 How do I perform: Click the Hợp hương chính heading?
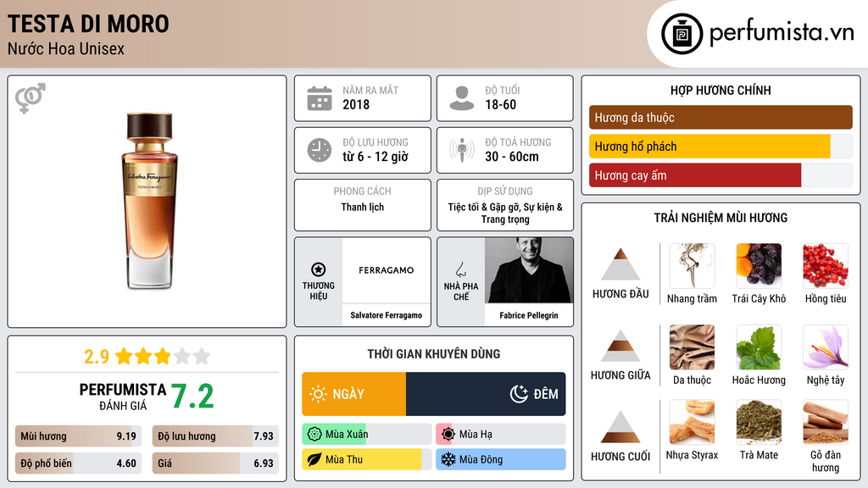pyautogui.click(x=721, y=90)
